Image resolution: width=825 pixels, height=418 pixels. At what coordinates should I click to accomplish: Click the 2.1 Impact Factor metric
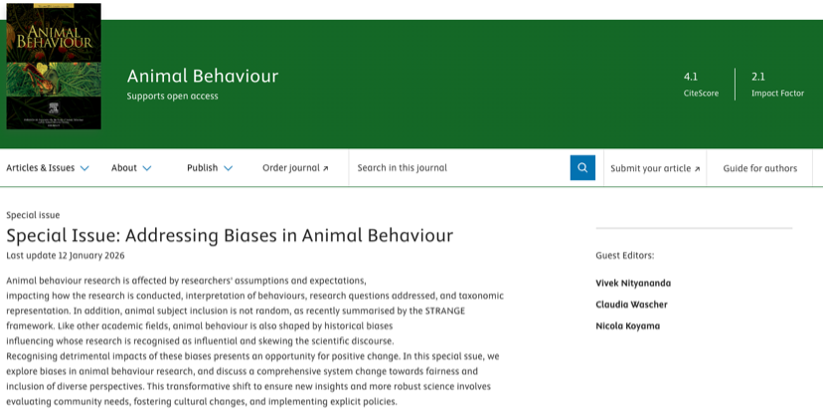[x=778, y=84]
